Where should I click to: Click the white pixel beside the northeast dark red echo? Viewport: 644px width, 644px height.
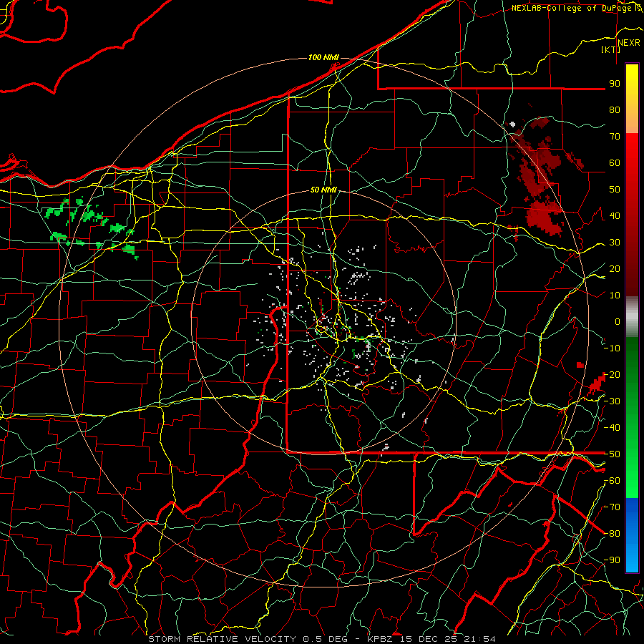512,124
